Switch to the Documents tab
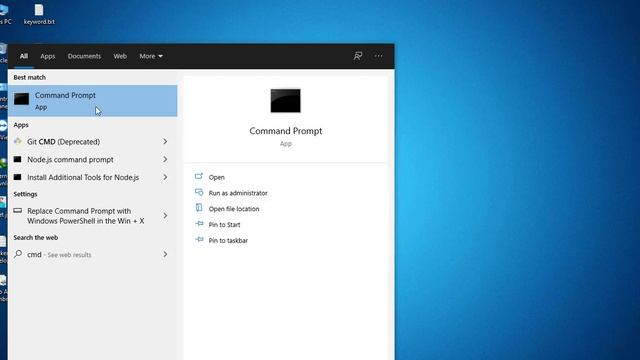Viewport: 640px width, 360px height. pyautogui.click(x=84, y=56)
